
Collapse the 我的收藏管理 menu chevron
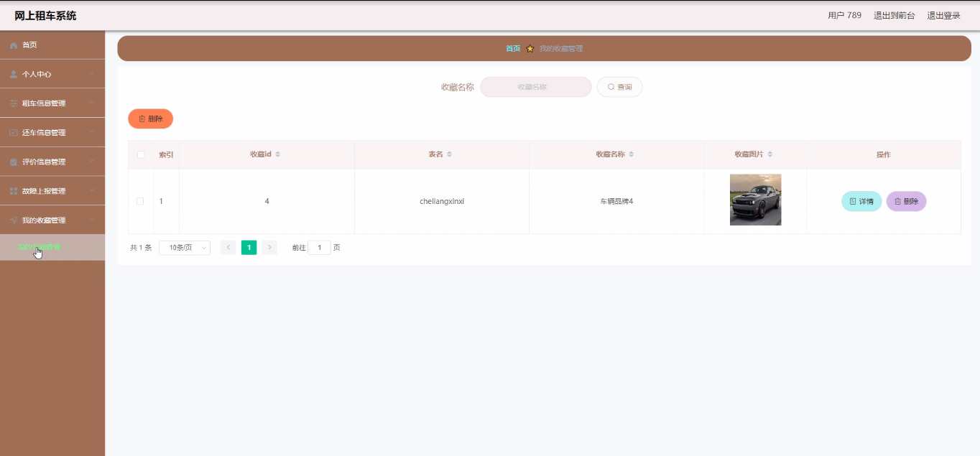point(92,220)
